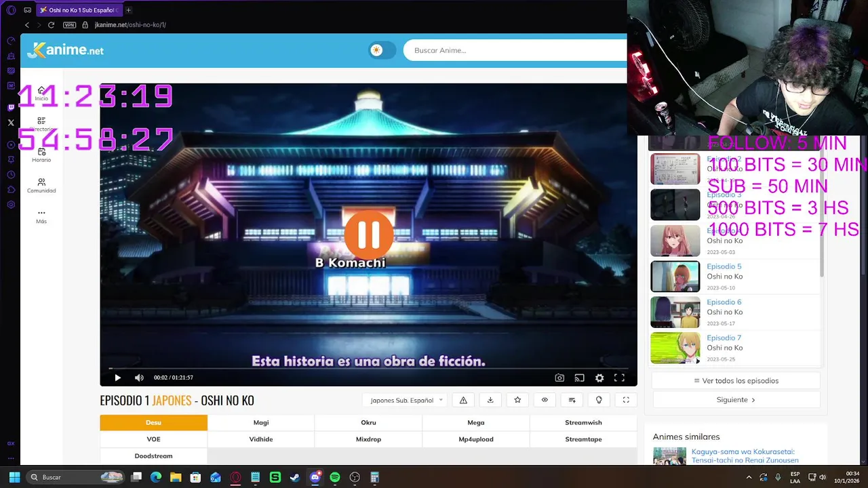Screen dimensions: 868x488
Task: Click the VPN badge in address bar
Action: pos(69,25)
